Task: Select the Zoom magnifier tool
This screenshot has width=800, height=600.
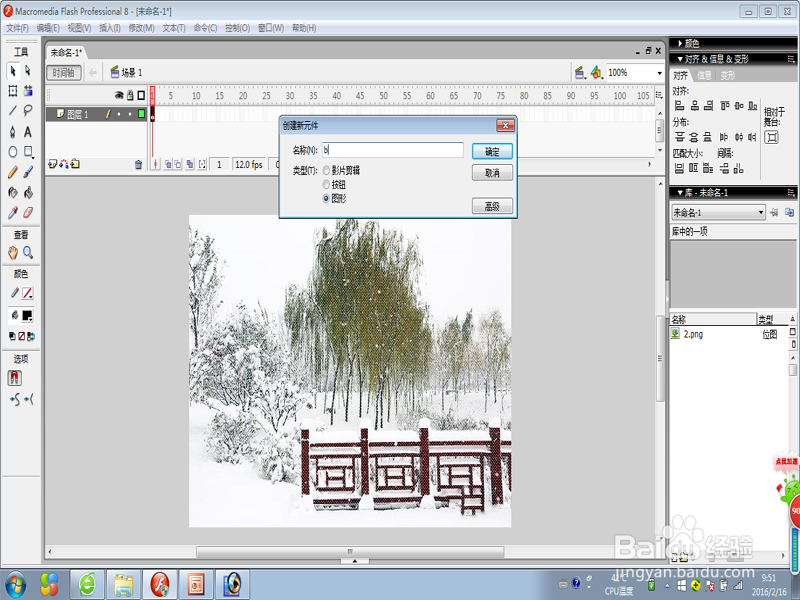Action: pyautogui.click(x=28, y=252)
